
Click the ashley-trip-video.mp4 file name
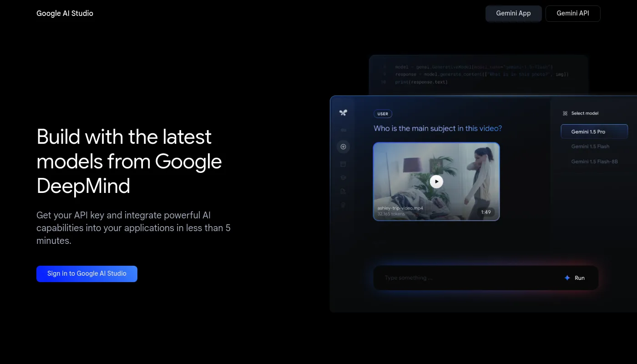click(x=400, y=208)
